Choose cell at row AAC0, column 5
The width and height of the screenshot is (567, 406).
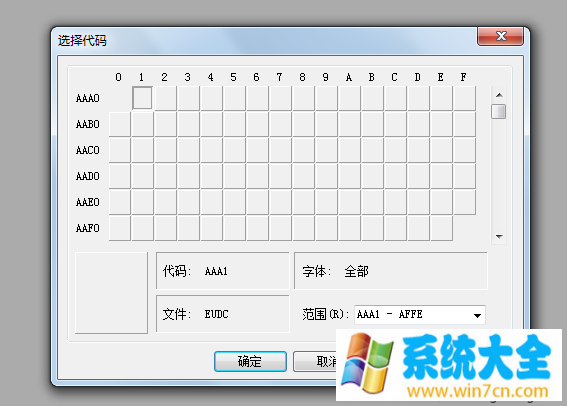(x=234, y=150)
